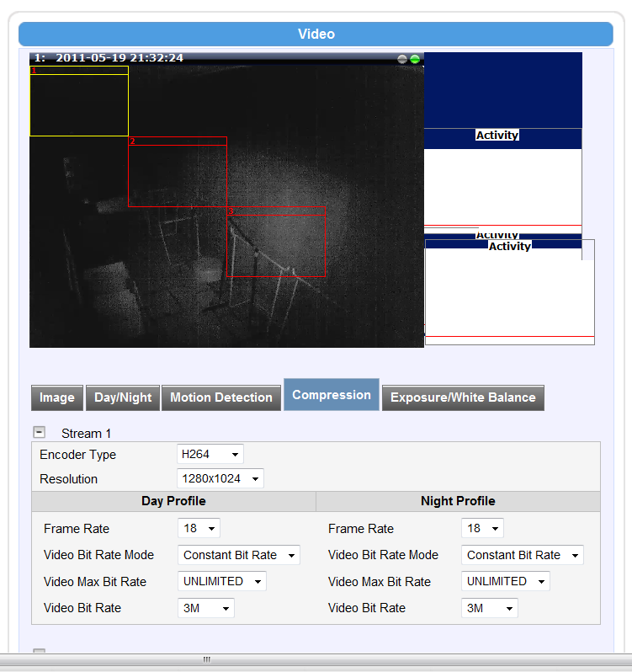632x672 pixels.
Task: Click the horizontal scrollbar grip at bottom
Action: 207,660
